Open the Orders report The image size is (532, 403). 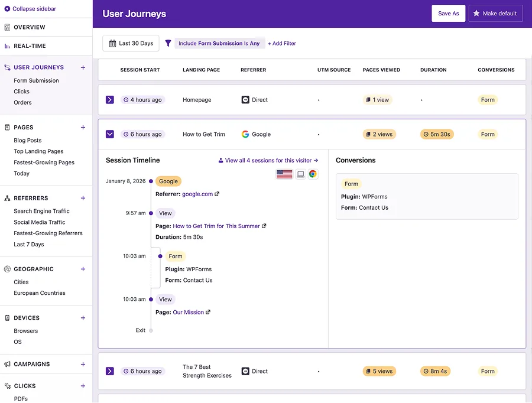pyautogui.click(x=22, y=102)
